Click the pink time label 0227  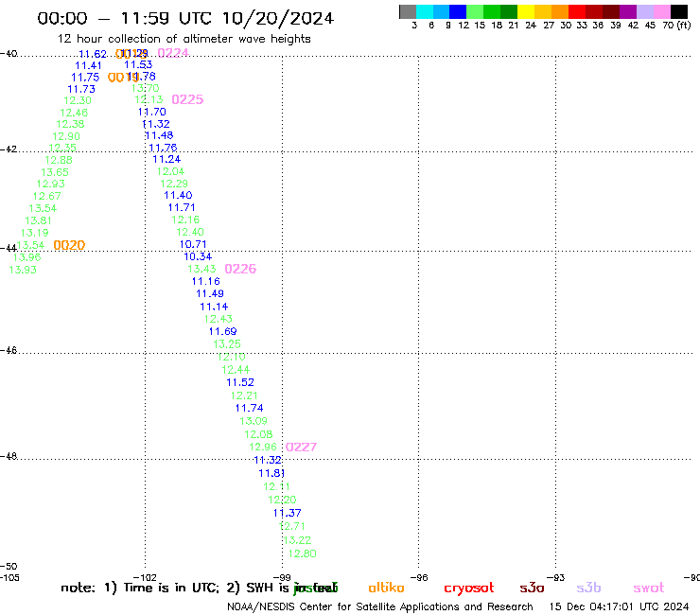tap(301, 448)
